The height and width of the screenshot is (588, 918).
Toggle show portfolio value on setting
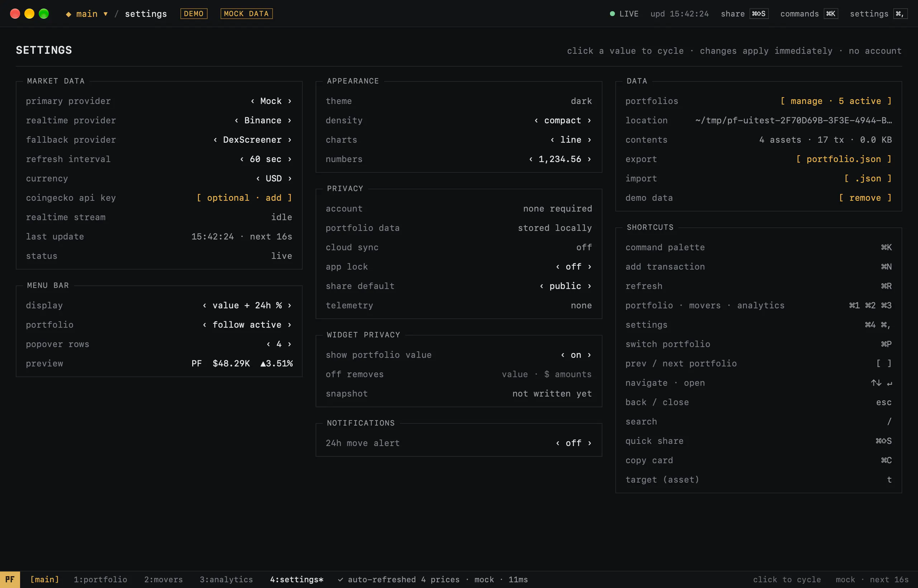[x=576, y=355]
